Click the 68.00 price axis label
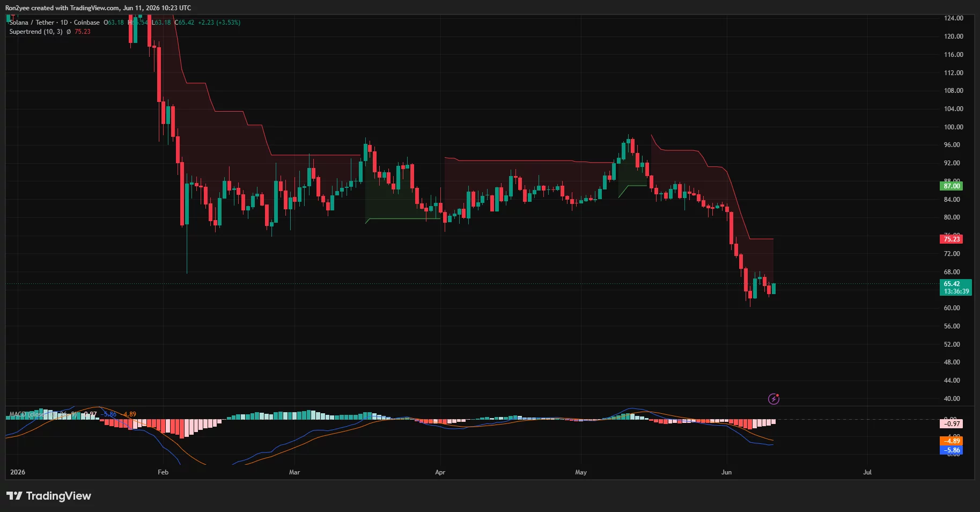 [x=952, y=272]
